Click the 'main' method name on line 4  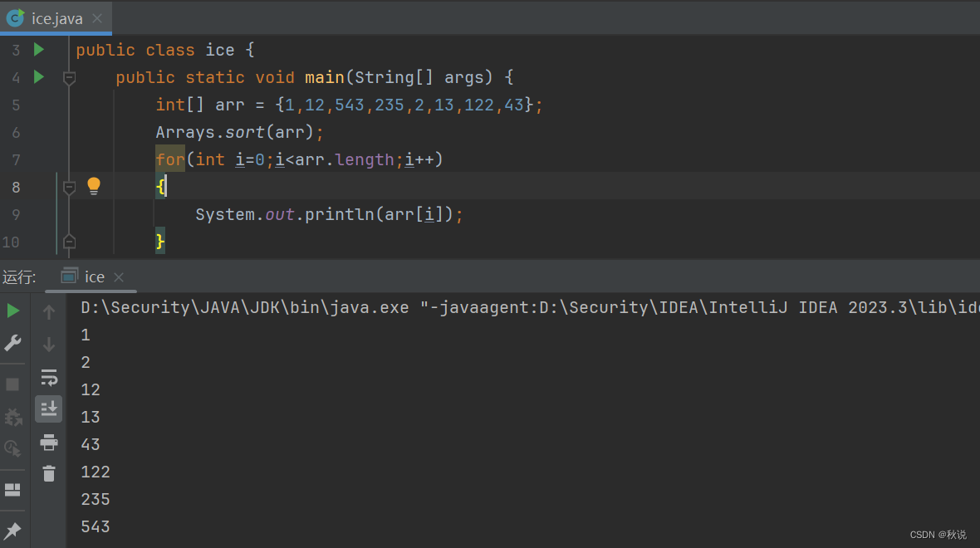[x=325, y=77]
